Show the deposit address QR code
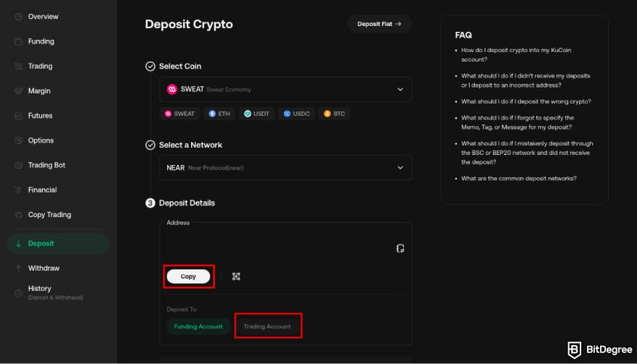Viewport: 637px width, 364px height. tap(236, 276)
